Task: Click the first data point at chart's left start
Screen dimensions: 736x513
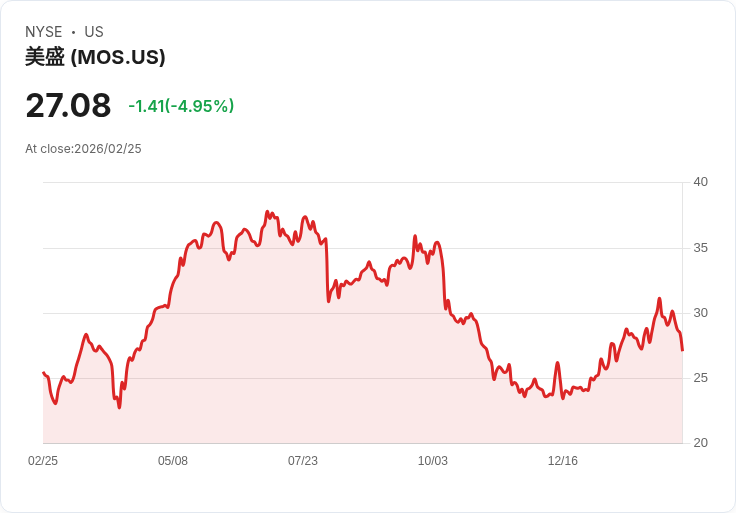Action: 43,373
